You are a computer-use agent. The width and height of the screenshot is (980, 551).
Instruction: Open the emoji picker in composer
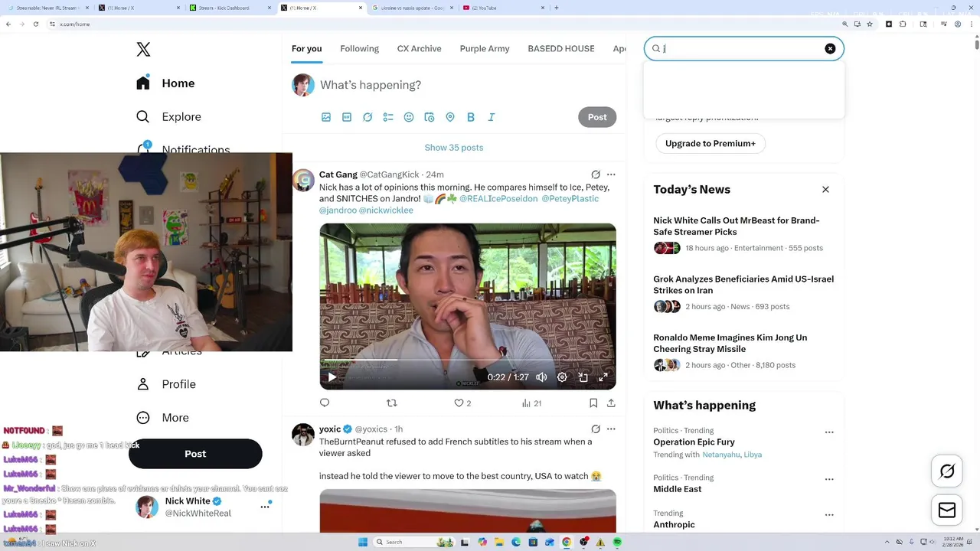409,117
